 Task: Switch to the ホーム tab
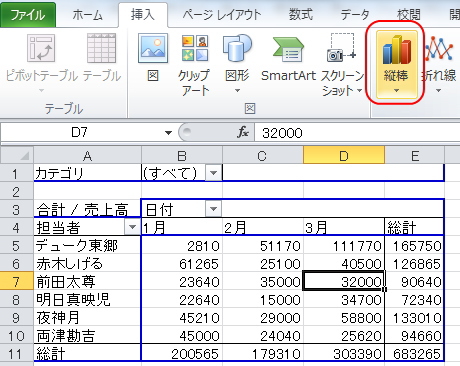(87, 15)
